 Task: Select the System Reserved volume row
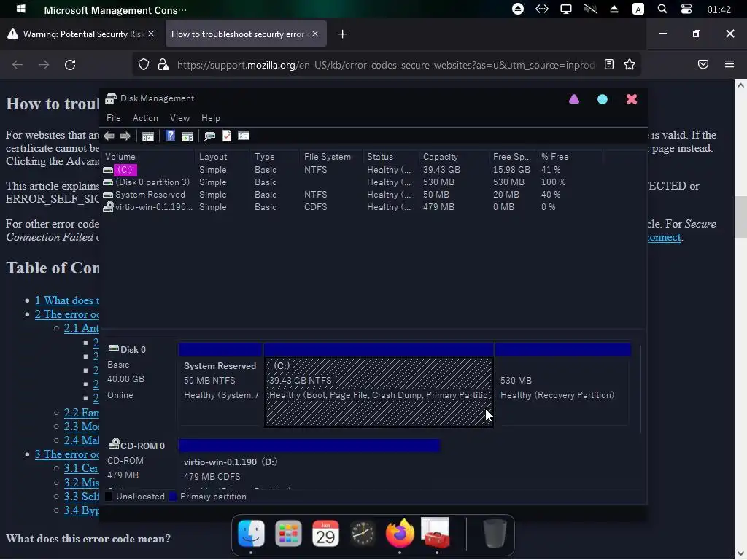tap(352, 195)
